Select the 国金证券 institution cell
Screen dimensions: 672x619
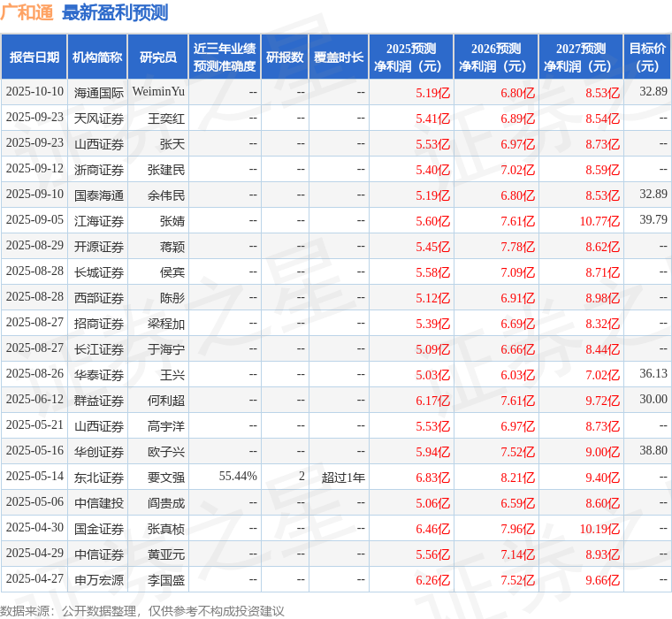click(x=99, y=529)
